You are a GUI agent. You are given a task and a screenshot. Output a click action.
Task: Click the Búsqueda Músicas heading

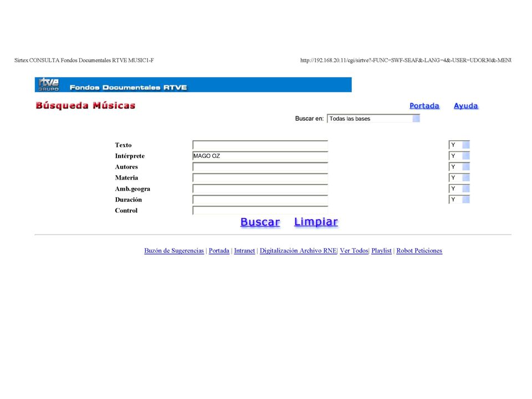tap(85, 105)
